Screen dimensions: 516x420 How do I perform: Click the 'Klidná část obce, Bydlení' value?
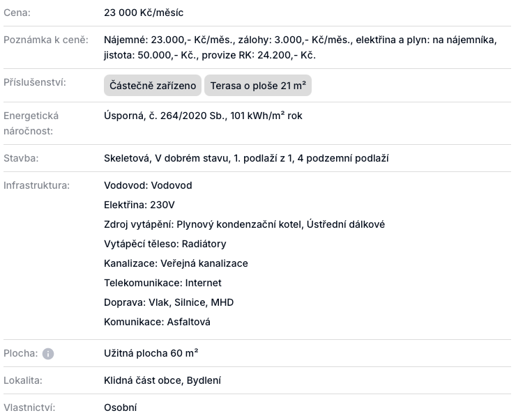pos(162,380)
